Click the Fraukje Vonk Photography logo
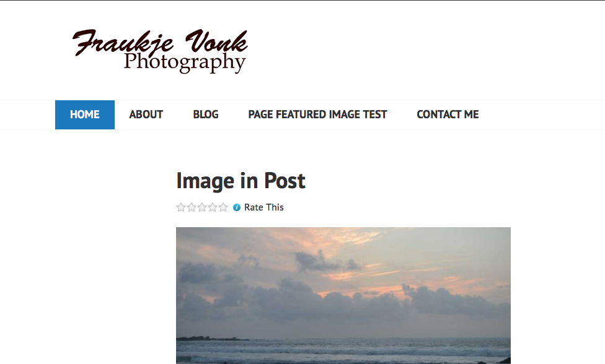 [160, 51]
